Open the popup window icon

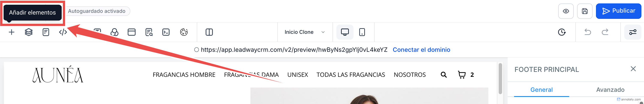pos(131,32)
